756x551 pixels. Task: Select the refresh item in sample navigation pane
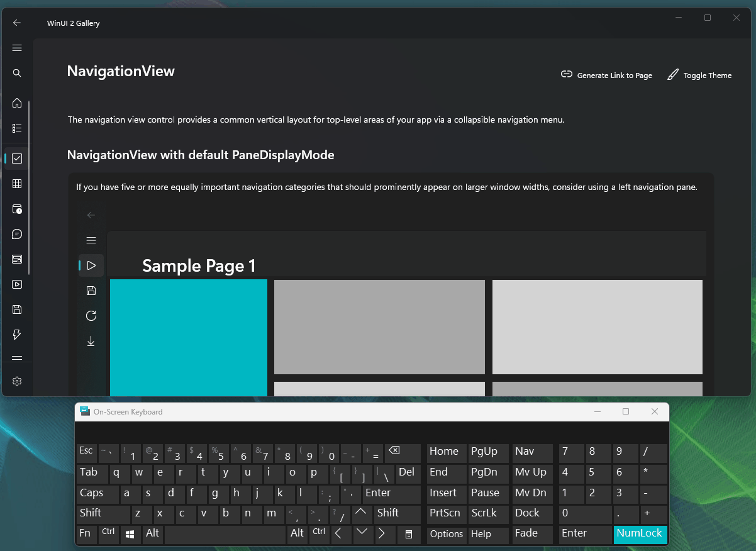coord(91,316)
